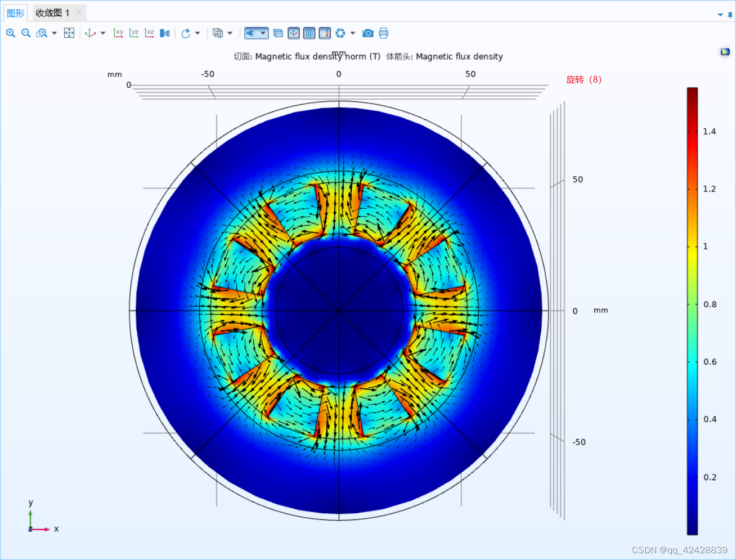Image resolution: width=736 pixels, height=560 pixels.
Task: Click the 1.4 legend value
Action: [x=710, y=131]
